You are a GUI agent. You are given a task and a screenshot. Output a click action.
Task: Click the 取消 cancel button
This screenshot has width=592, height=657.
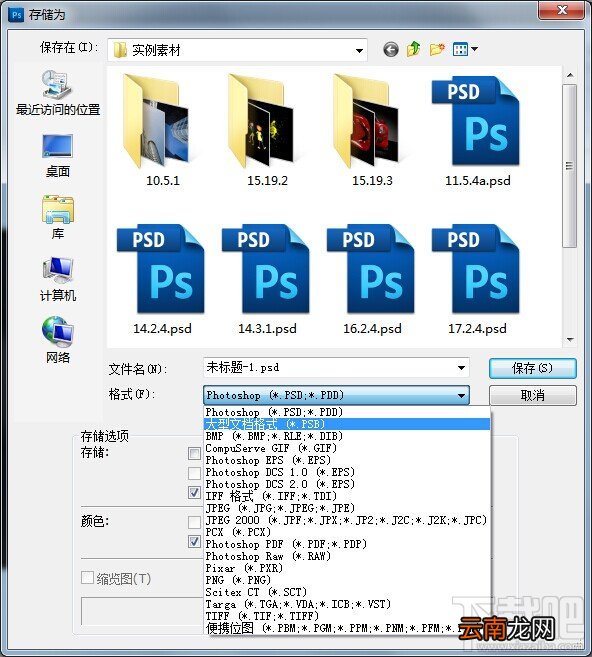point(533,395)
